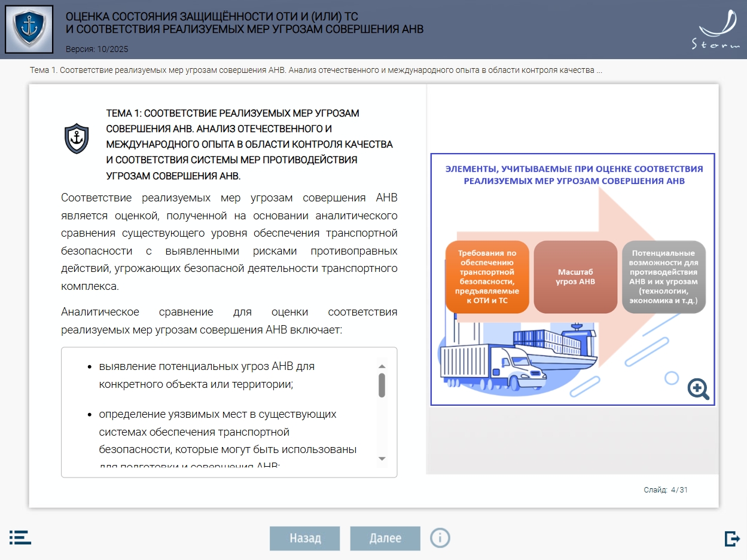Click the course shield logo in header
The height and width of the screenshot is (560, 747).
tap(29, 29)
